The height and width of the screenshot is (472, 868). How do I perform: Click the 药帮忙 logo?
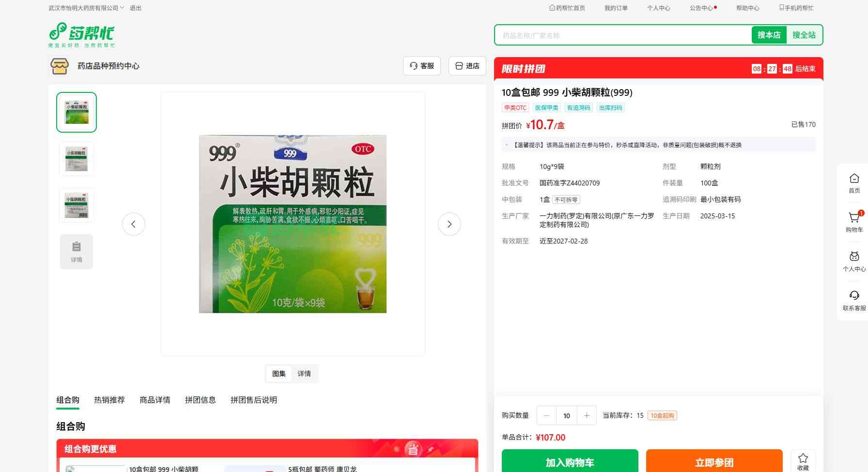coord(81,35)
